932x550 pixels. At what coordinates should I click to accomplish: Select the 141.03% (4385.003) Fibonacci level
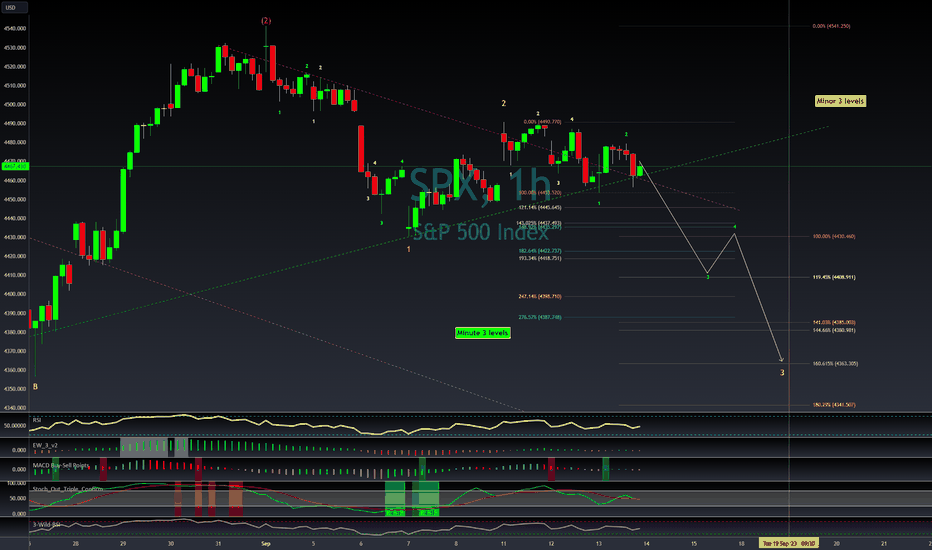coord(834,322)
